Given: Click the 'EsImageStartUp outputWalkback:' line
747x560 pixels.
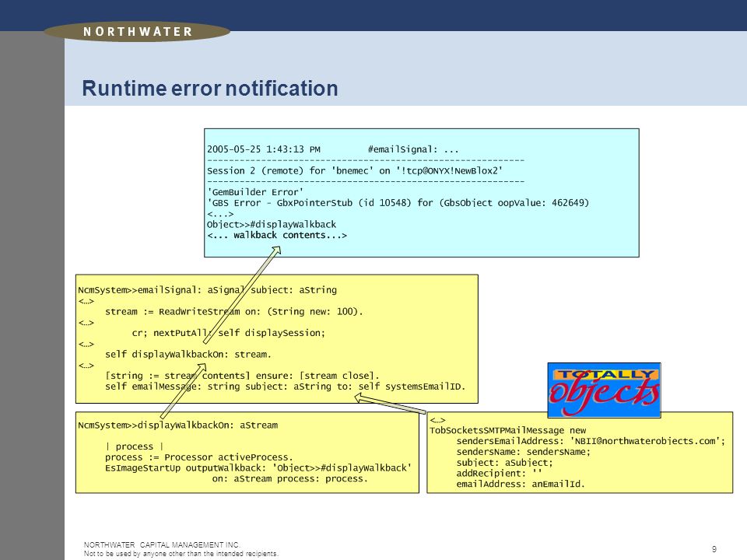Looking at the screenshot, I should coord(258,467).
